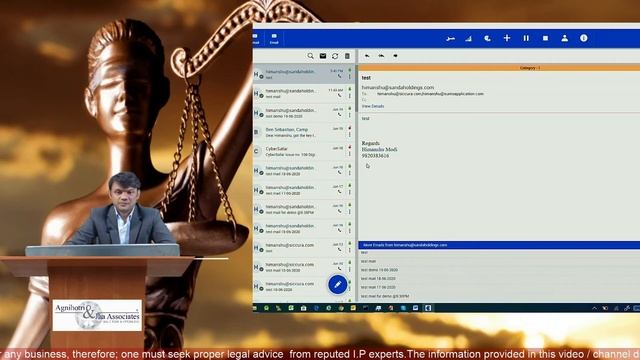Viewport: 640px width, 360px height.
Task: Click the trash delete icon above list
Action: pyautogui.click(x=347, y=56)
